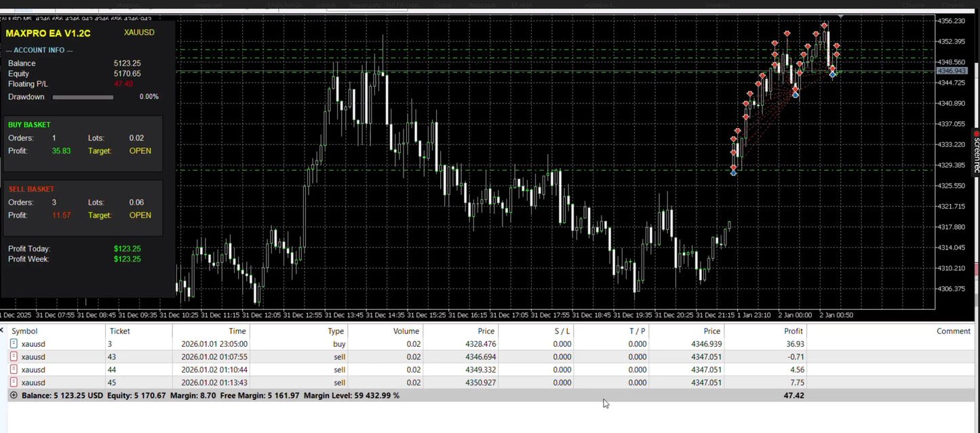Click the blue buy arrow marker near 4329.385
Image resolution: width=980 pixels, height=433 pixels.
pyautogui.click(x=734, y=173)
